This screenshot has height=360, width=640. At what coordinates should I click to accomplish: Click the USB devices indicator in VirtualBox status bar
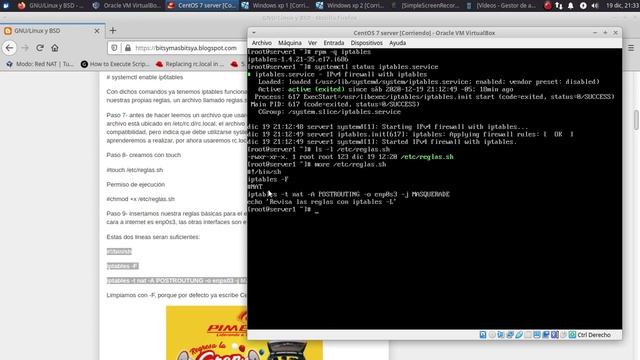(x=519, y=335)
